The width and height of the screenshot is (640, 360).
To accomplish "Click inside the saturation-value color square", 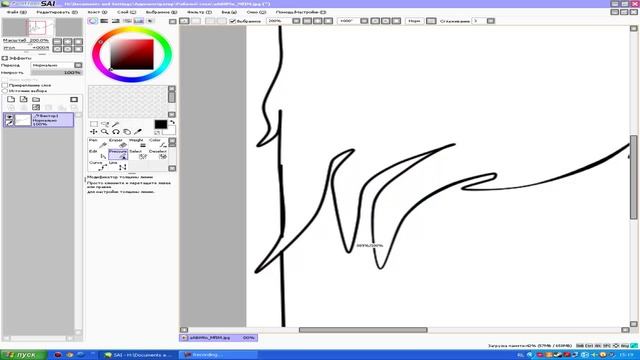I will point(132,54).
